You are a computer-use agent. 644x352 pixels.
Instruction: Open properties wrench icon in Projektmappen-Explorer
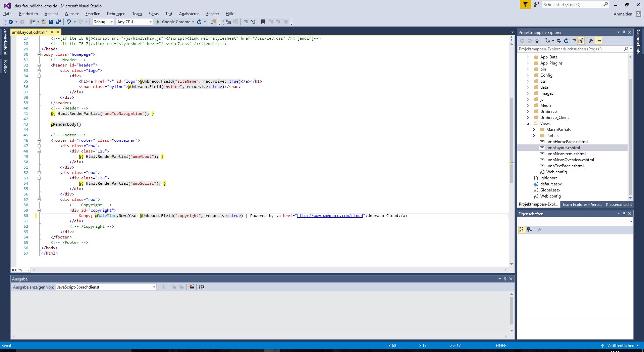(591, 41)
